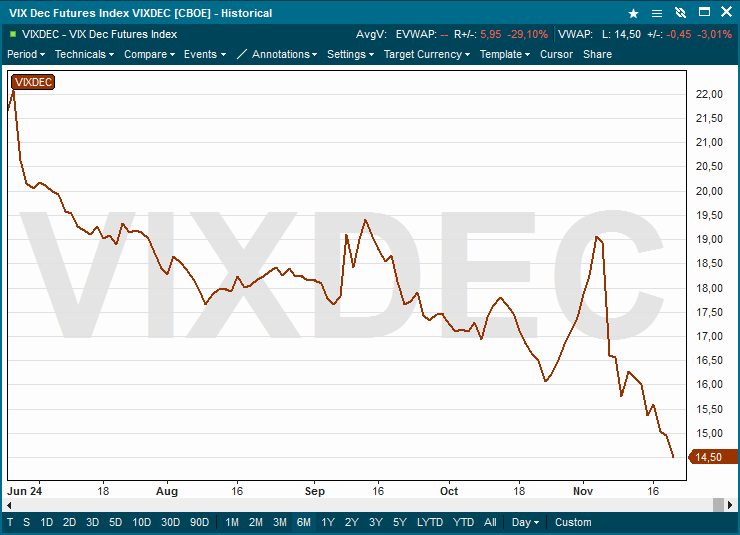Choose the 3Y range button

pos(376,522)
